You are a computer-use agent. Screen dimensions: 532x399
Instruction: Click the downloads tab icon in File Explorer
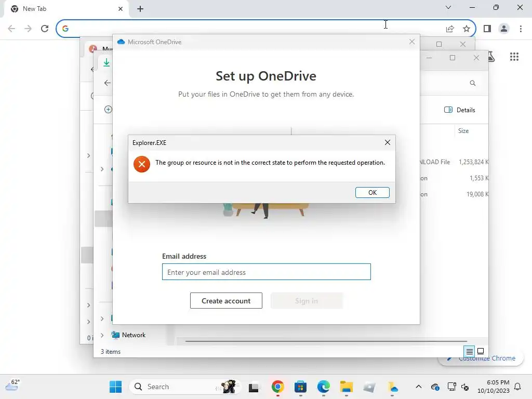click(107, 62)
